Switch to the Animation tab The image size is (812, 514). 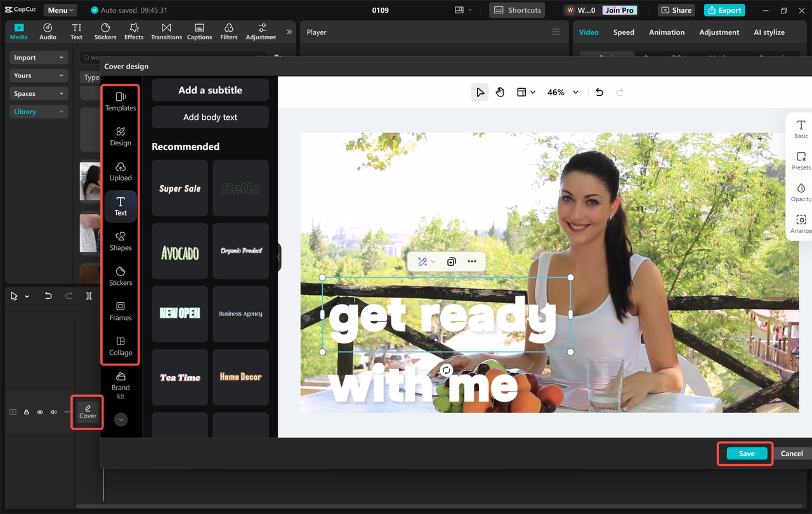[x=667, y=32]
